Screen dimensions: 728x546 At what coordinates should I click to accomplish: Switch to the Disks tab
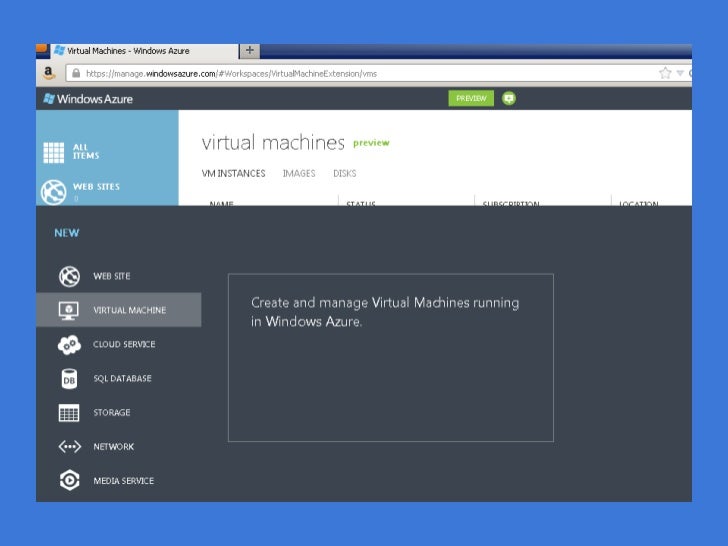pos(344,173)
